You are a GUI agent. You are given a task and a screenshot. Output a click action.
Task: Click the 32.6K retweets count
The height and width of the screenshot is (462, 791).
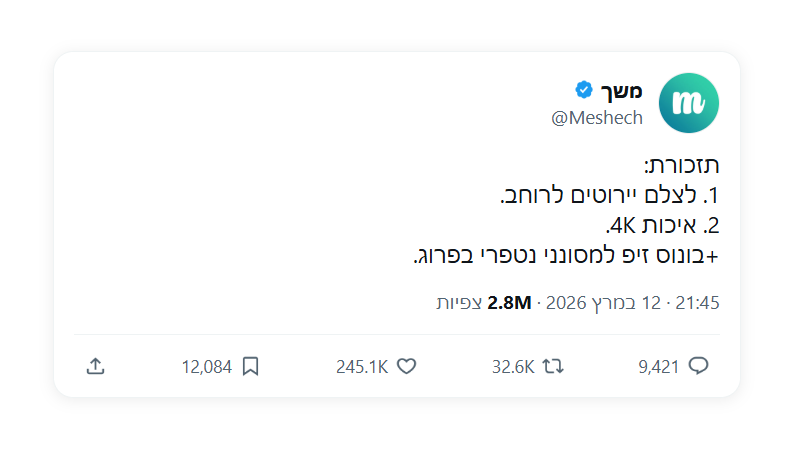[x=512, y=367]
